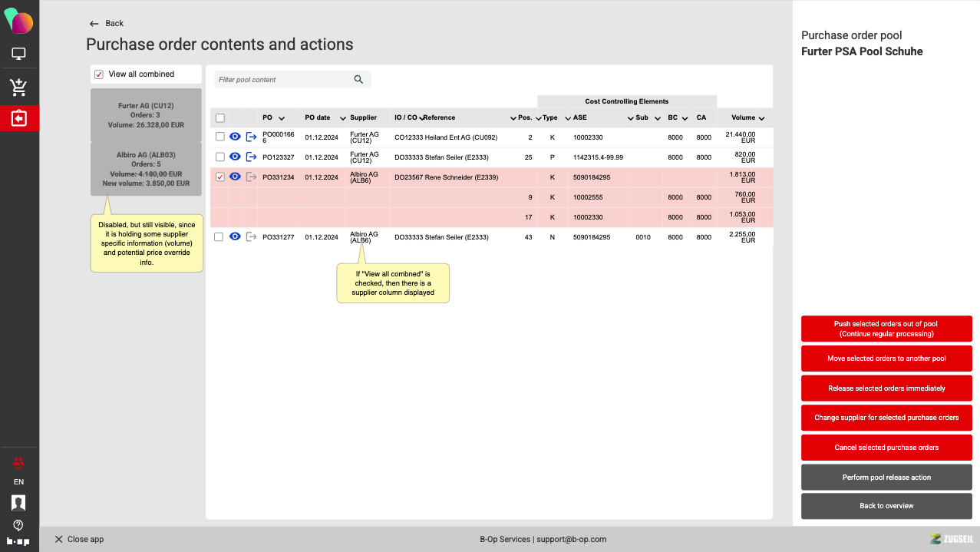This screenshot has width=980, height=552.
Task: Click the search magnifier in filter box
Action: 358,80
